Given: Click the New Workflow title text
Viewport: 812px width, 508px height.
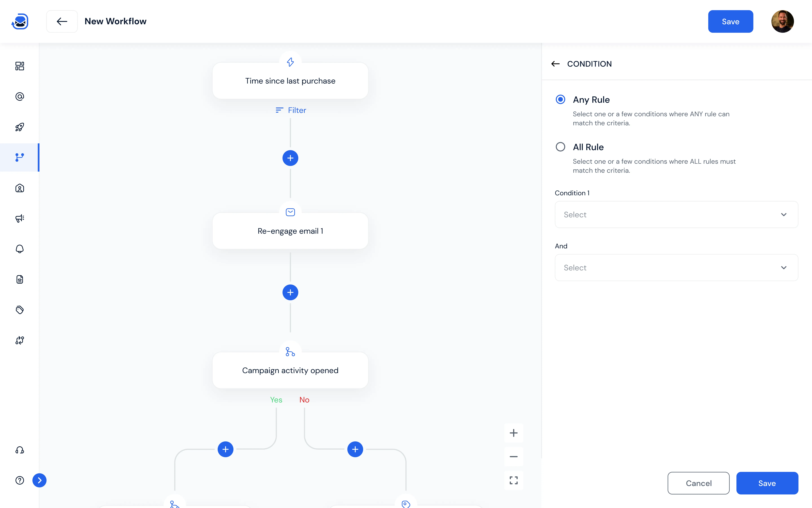Looking at the screenshot, I should pos(115,21).
